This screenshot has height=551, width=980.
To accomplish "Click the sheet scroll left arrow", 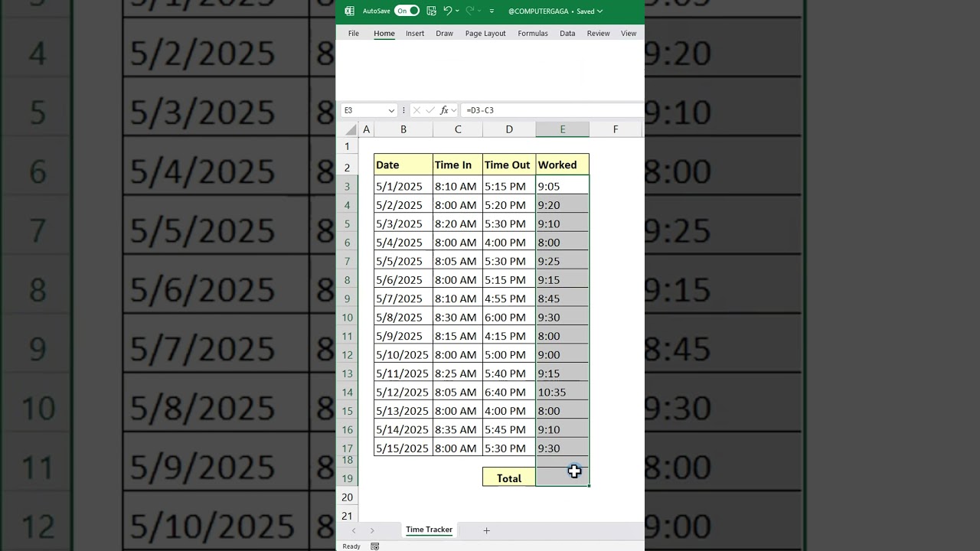I will (x=354, y=530).
